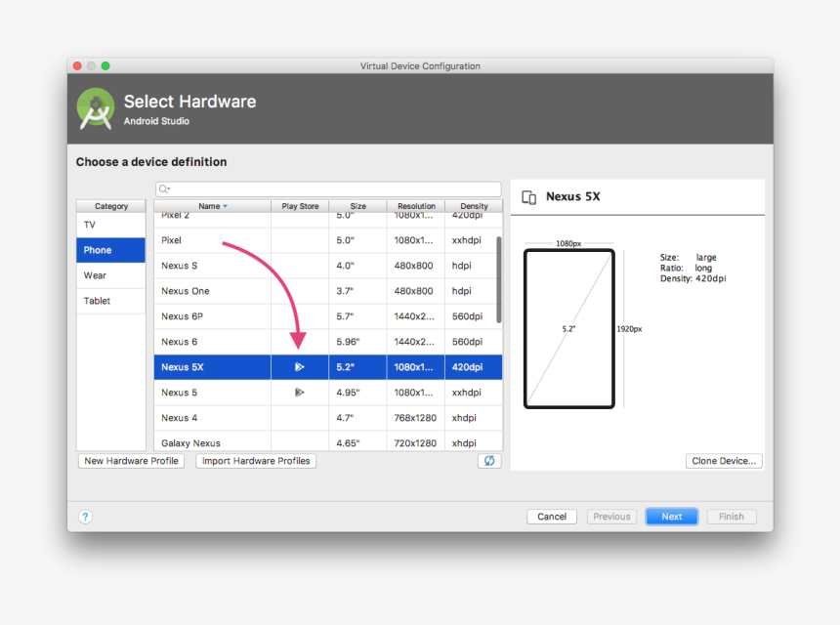The height and width of the screenshot is (625, 840).
Task: Click the Category column header
Action: click(x=111, y=206)
